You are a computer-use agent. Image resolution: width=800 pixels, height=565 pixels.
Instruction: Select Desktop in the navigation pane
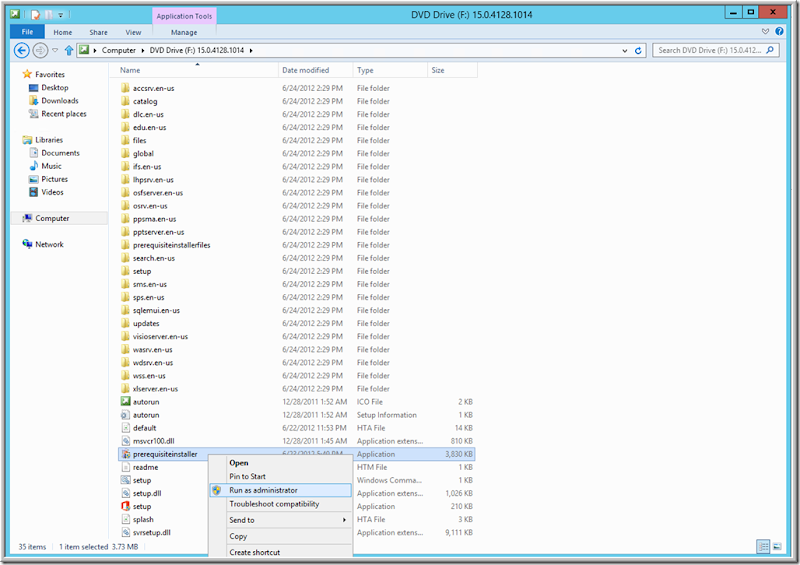[55, 88]
